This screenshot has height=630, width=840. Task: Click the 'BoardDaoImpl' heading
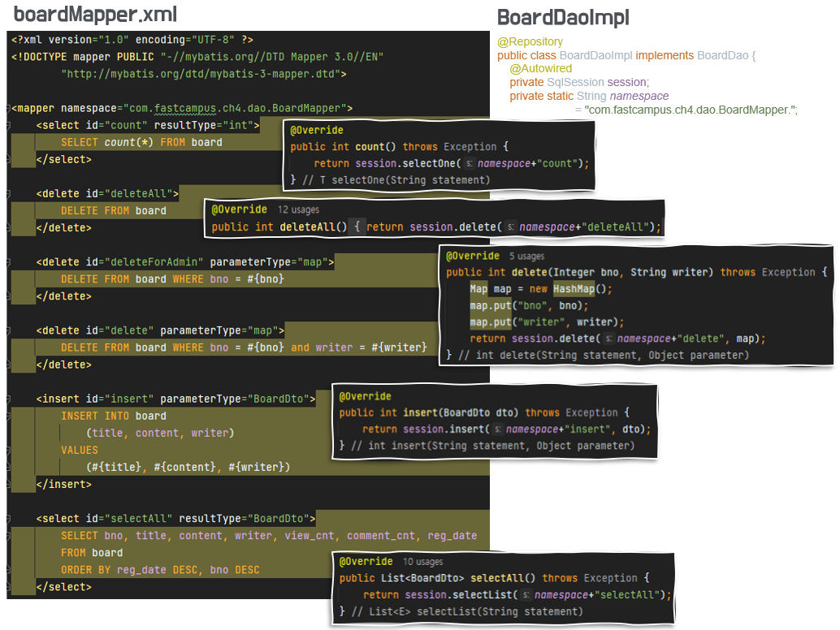tap(563, 18)
